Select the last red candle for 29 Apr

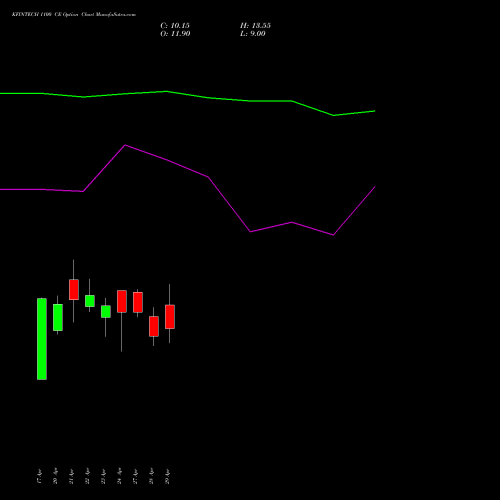170,317
